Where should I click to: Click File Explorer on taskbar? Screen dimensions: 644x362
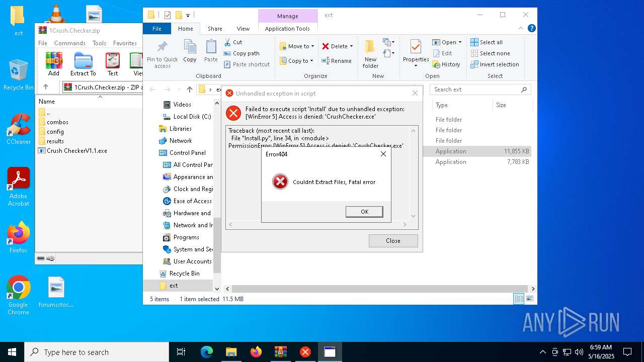(231, 352)
